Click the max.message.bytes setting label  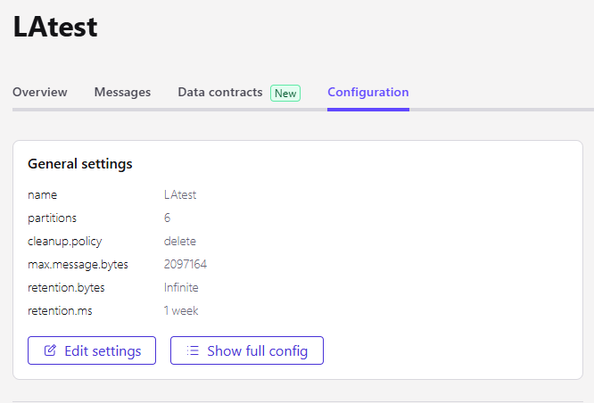pyautogui.click(x=78, y=264)
